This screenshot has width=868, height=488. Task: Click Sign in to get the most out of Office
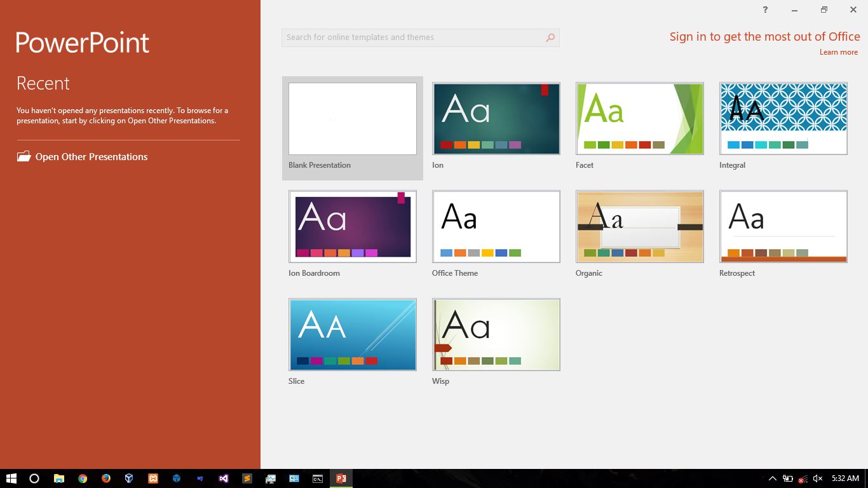765,37
